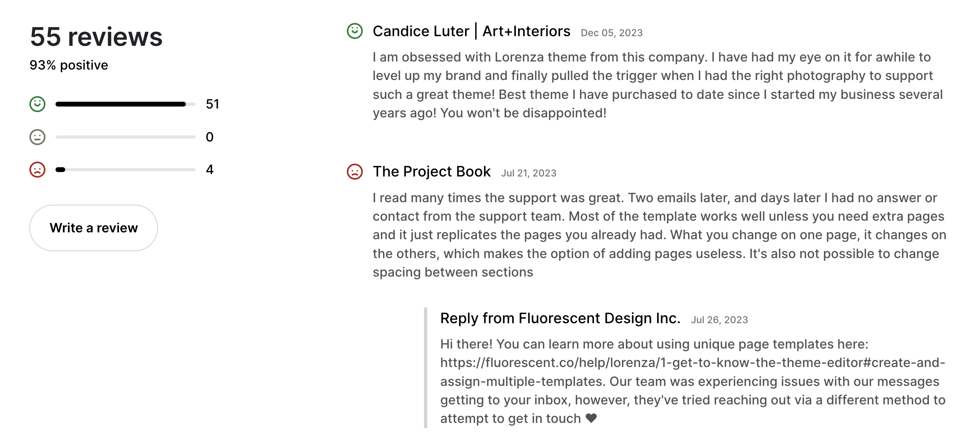Image resolution: width=980 pixels, height=443 pixels.
Task: Click the filled positive reviews rating bar
Action: click(x=121, y=104)
